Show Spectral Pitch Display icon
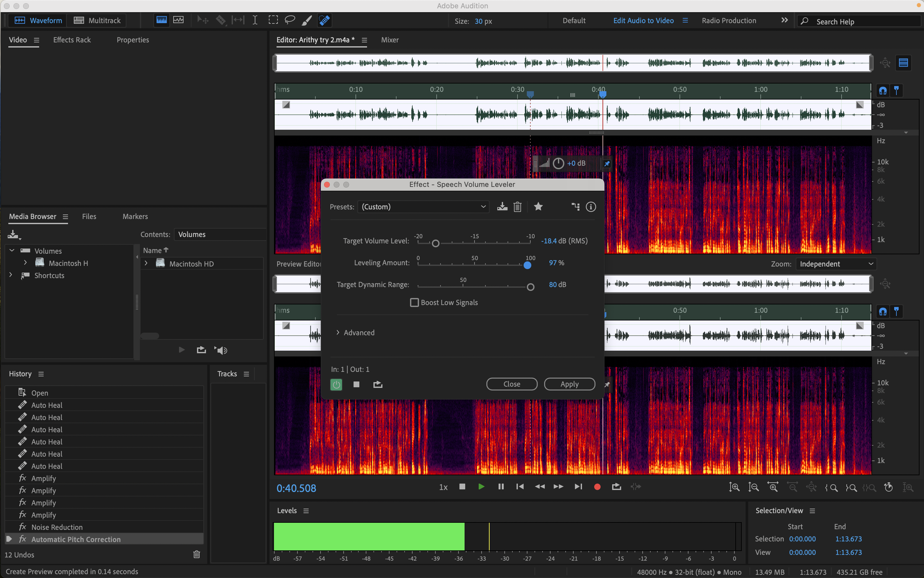The image size is (924, 578). click(x=178, y=20)
